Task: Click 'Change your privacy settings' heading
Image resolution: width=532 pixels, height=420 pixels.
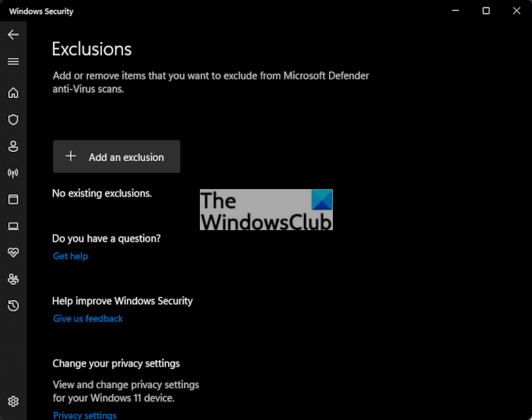Action: 116,363
